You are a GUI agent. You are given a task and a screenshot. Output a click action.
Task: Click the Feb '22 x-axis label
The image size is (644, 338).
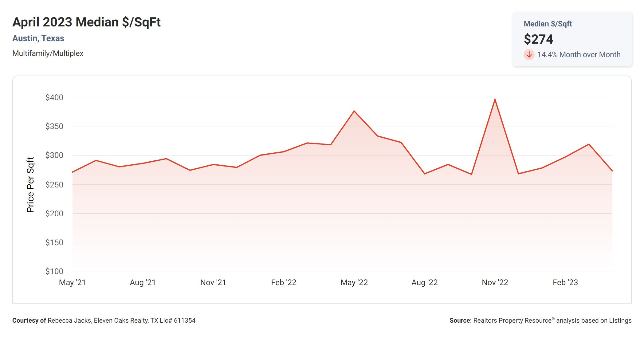[x=284, y=282]
